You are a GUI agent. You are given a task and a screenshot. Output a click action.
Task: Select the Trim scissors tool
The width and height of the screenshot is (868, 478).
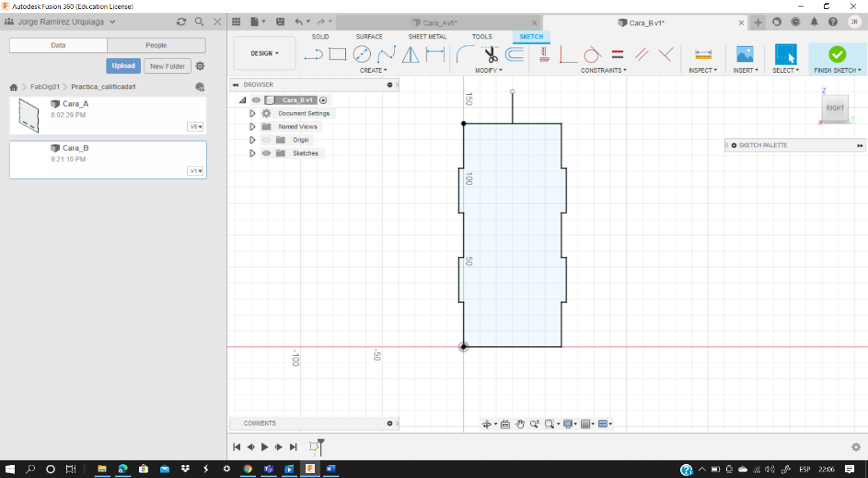(491, 55)
